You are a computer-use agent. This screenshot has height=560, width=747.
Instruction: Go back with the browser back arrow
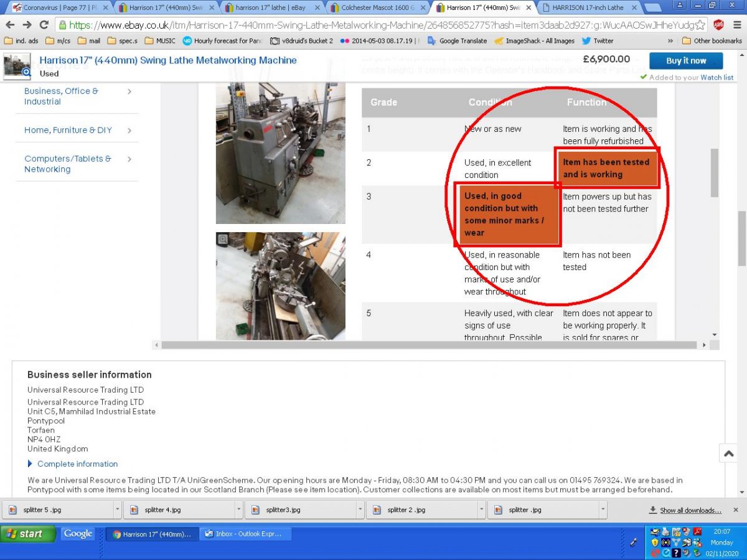10,25
